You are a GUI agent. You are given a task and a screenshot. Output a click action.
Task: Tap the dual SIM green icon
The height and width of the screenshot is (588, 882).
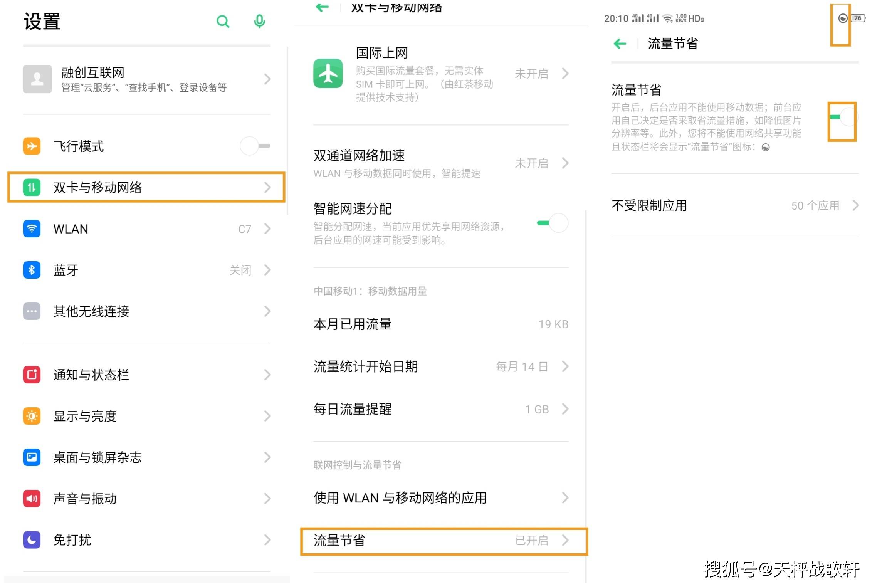(32, 188)
